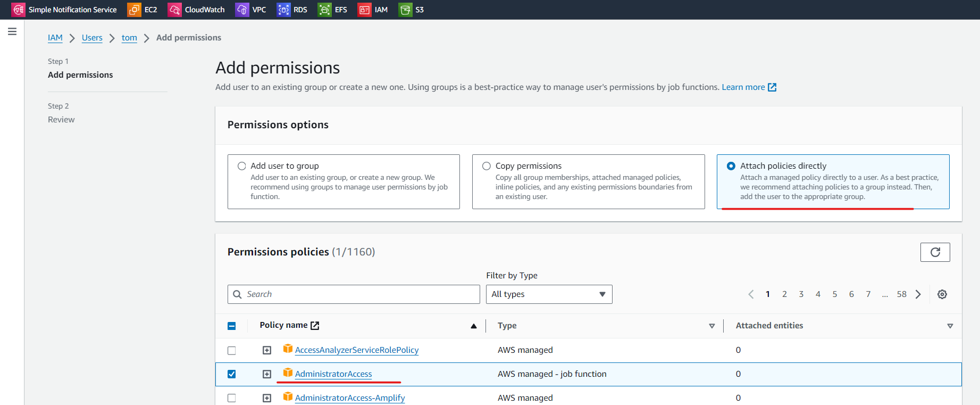The width and height of the screenshot is (980, 405).
Task: Go to page 4 of policies
Action: click(818, 294)
